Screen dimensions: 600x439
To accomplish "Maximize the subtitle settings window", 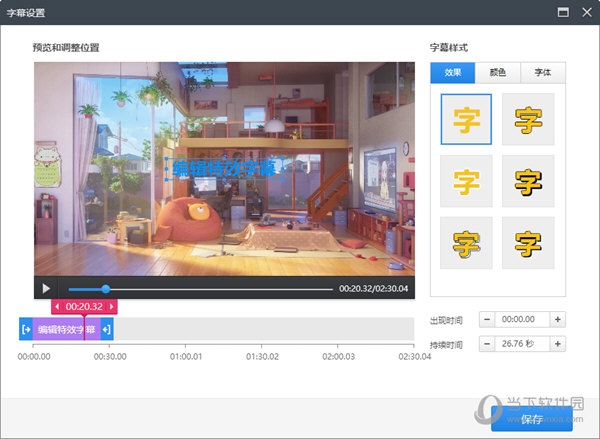I will (563, 12).
